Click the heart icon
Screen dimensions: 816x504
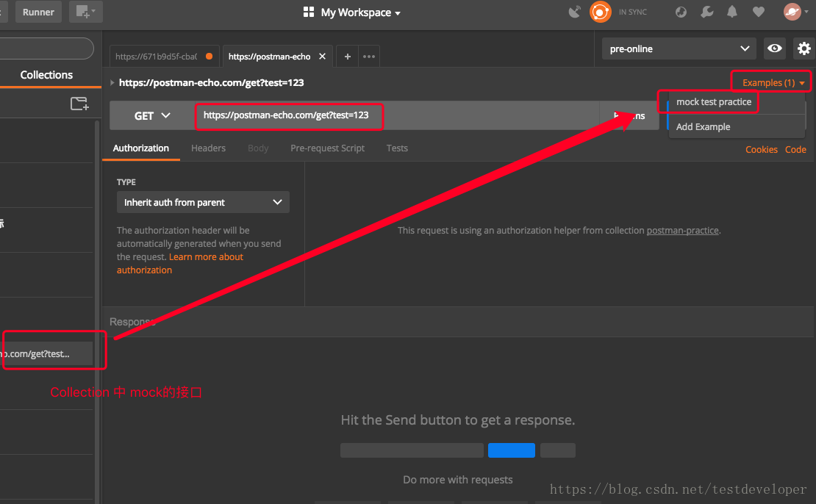pyautogui.click(x=759, y=12)
